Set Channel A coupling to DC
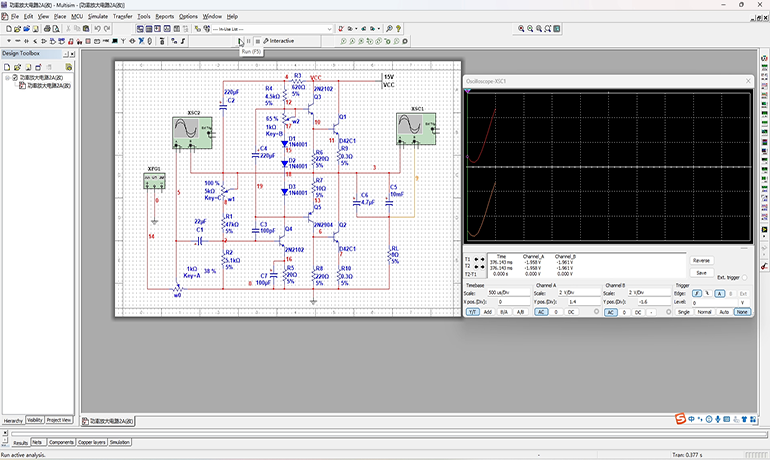This screenshot has width=770, height=460. click(x=571, y=312)
